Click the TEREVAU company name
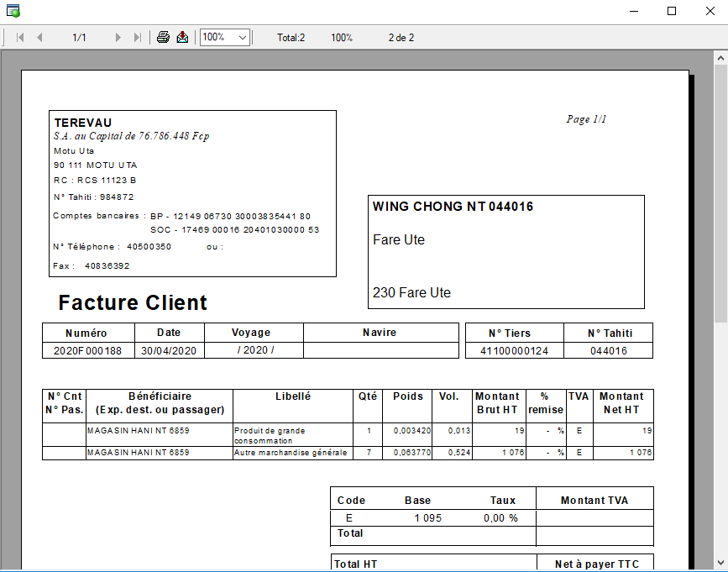Screen dimensions: 728x572 pyautogui.click(x=83, y=123)
